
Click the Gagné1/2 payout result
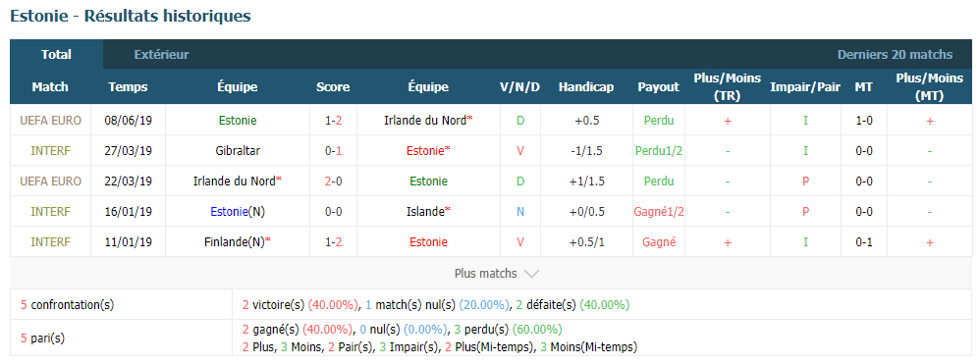pos(659,212)
